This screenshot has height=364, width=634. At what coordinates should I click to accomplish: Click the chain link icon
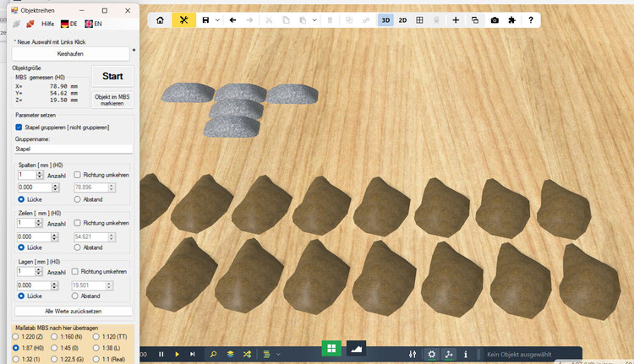click(366, 20)
